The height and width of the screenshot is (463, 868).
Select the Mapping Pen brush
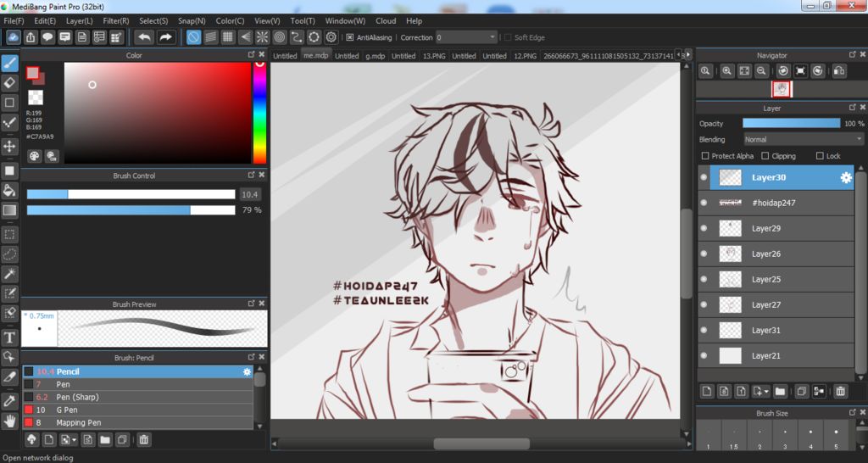point(138,422)
